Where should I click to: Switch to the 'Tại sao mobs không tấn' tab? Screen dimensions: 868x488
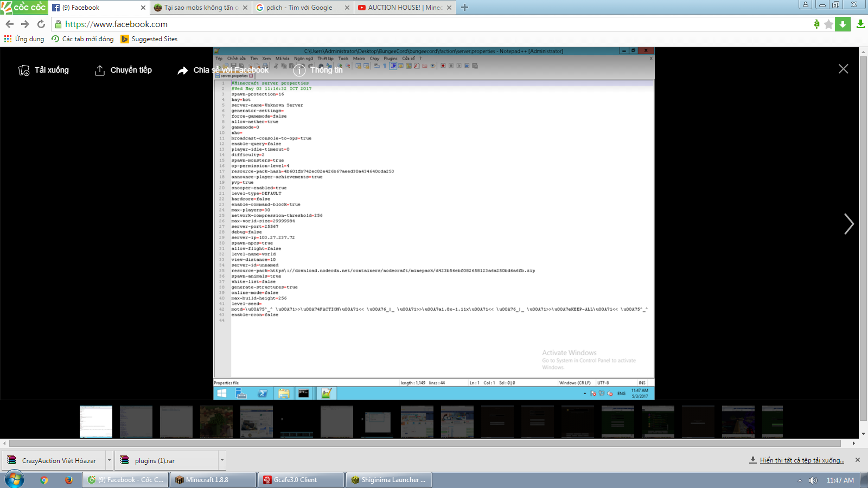(x=200, y=8)
